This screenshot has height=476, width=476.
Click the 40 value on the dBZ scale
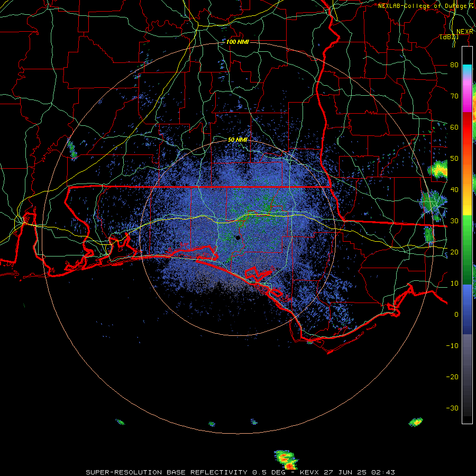coord(454,190)
